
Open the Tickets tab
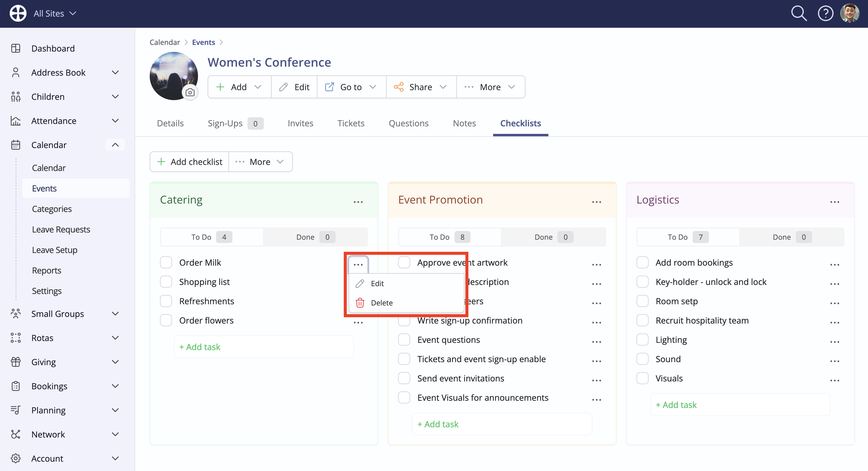351,123
